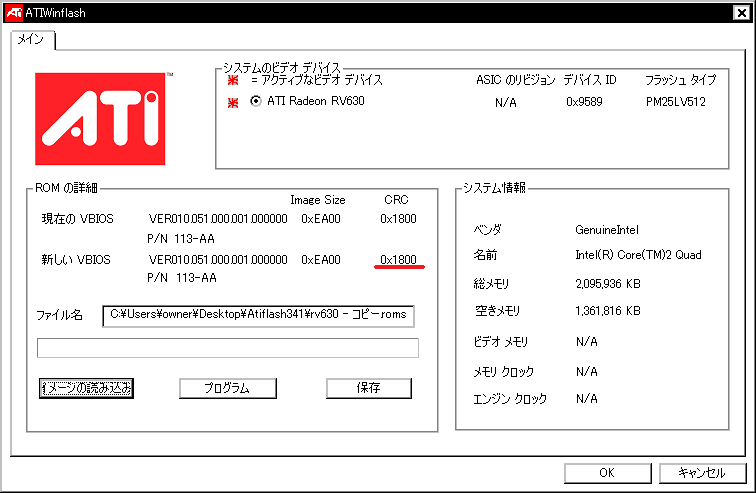Click the 現在の VBIOS label
Image resolution: width=756 pixels, height=493 pixels.
pos(78,219)
